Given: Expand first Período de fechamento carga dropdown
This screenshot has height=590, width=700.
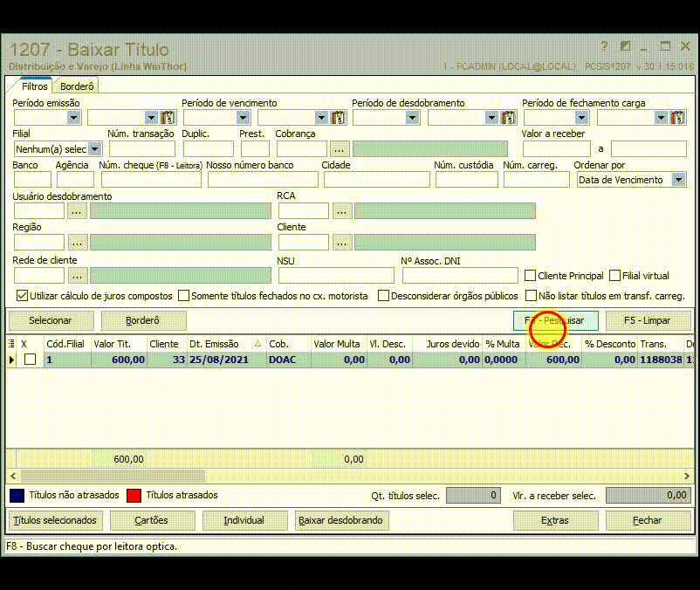Looking at the screenshot, I should click(580, 118).
